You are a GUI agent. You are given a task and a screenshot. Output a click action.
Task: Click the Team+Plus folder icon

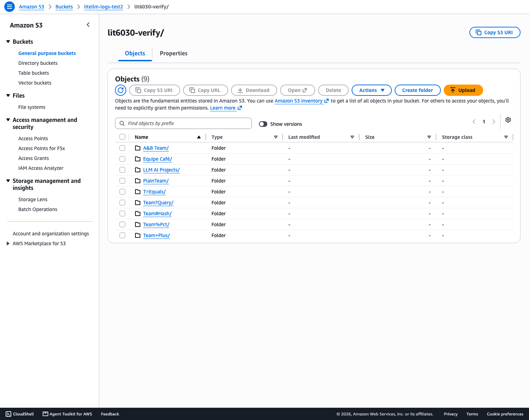coord(138,235)
